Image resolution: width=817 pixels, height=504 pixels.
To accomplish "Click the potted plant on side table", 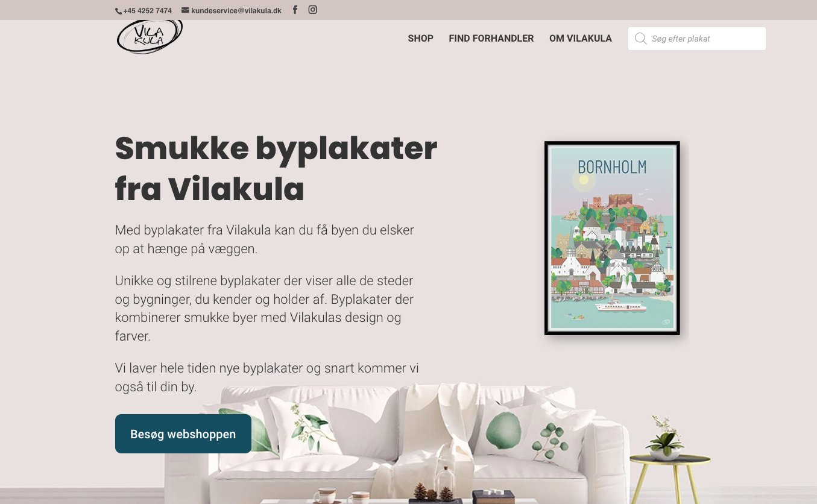I will click(666, 438).
